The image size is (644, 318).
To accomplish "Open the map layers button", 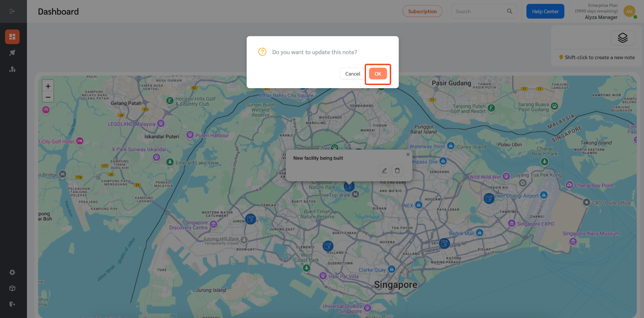I will click(x=623, y=38).
